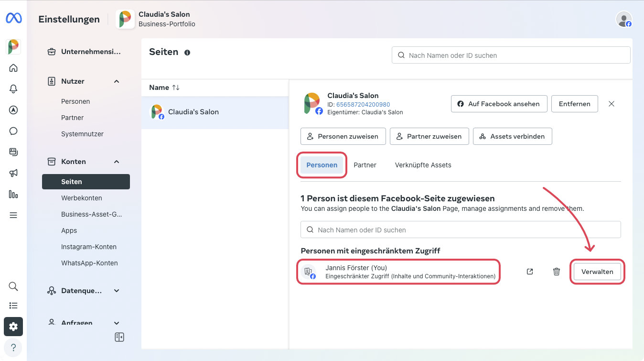Open the megaphone ads icon
644x361 pixels.
13,173
